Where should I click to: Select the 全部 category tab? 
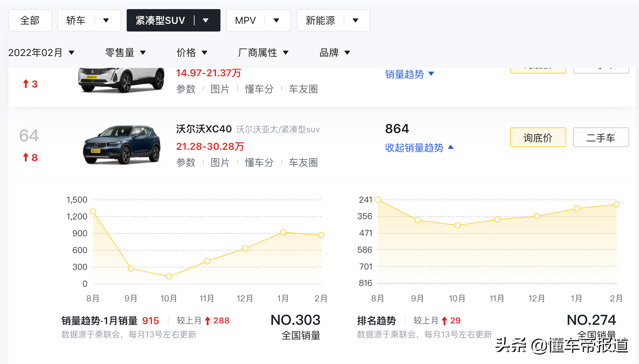tap(30, 20)
